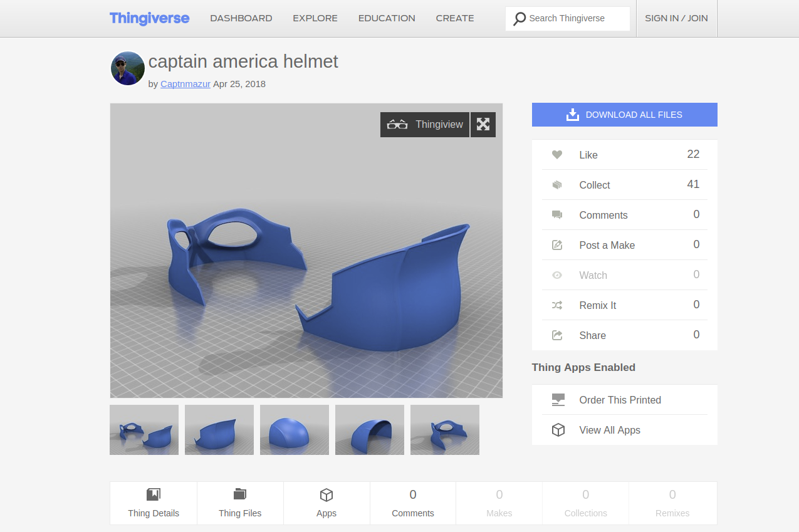Click Sign In / Join
Viewport: 799px width, 532px height.
click(x=676, y=18)
